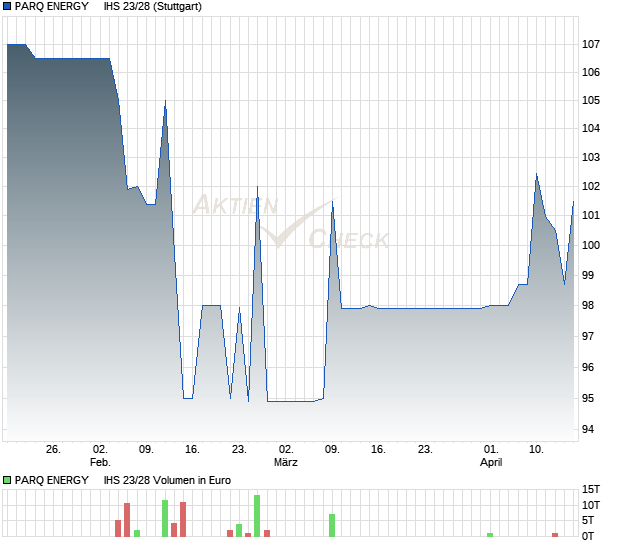Click the 98 price axis label
Image resolution: width=620 pixels, height=546 pixels.
click(588, 305)
